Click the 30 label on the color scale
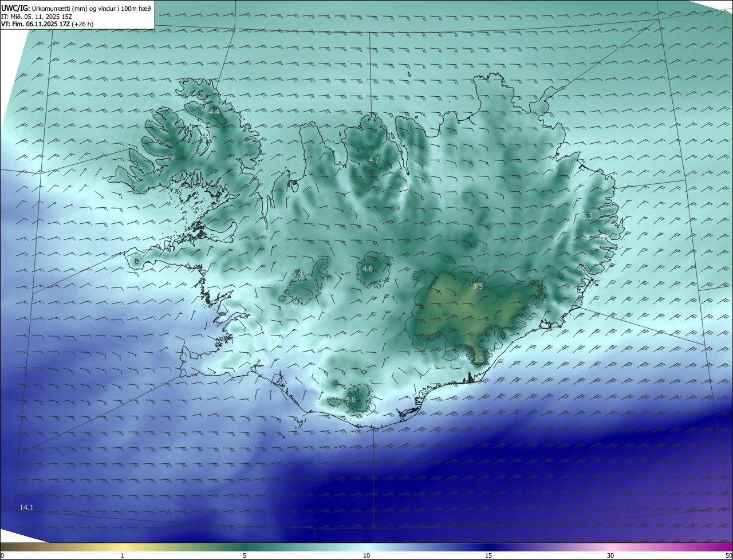This screenshot has height=560, width=733. coord(610,555)
